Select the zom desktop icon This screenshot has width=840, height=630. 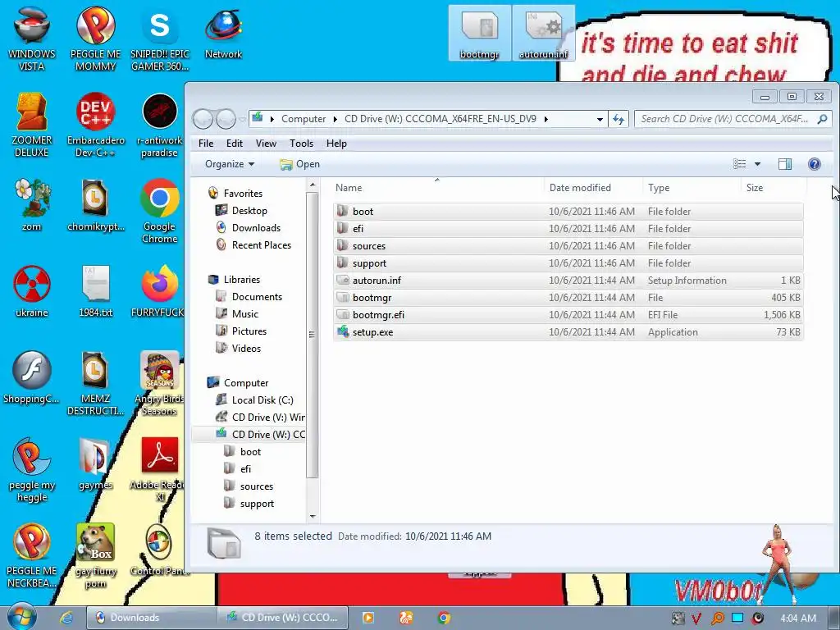32,203
